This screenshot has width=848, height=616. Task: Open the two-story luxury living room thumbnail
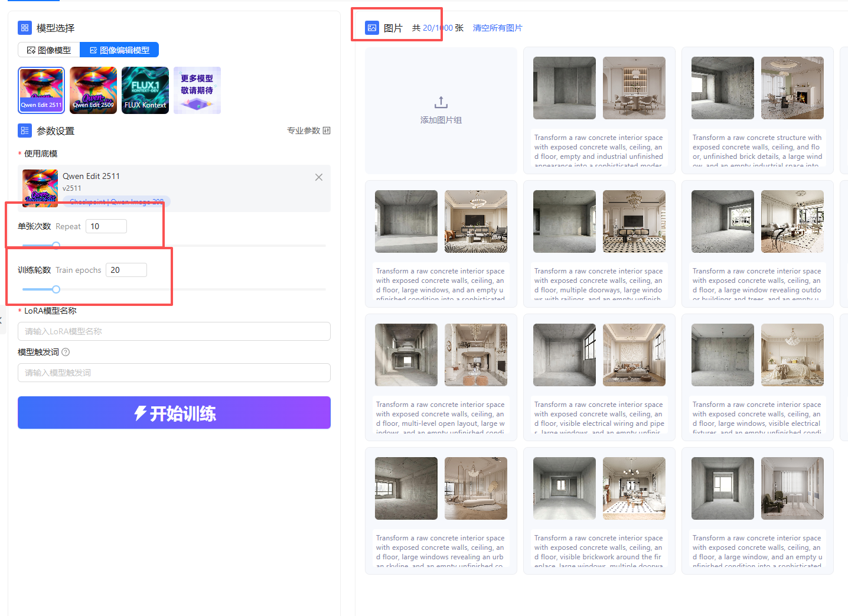(x=476, y=355)
